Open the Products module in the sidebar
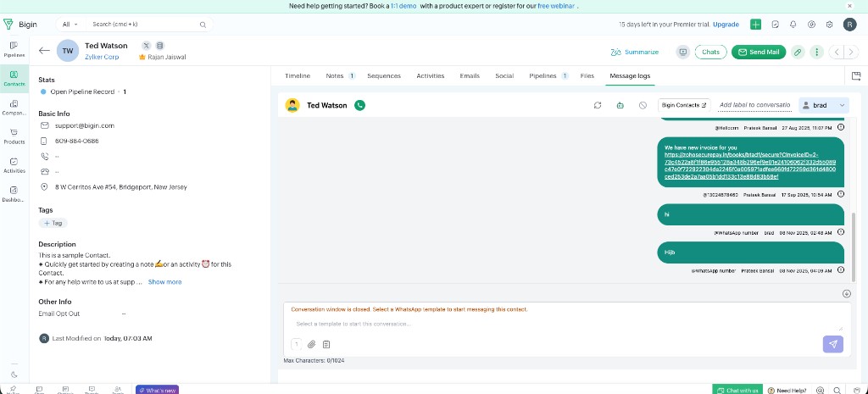 [14, 136]
